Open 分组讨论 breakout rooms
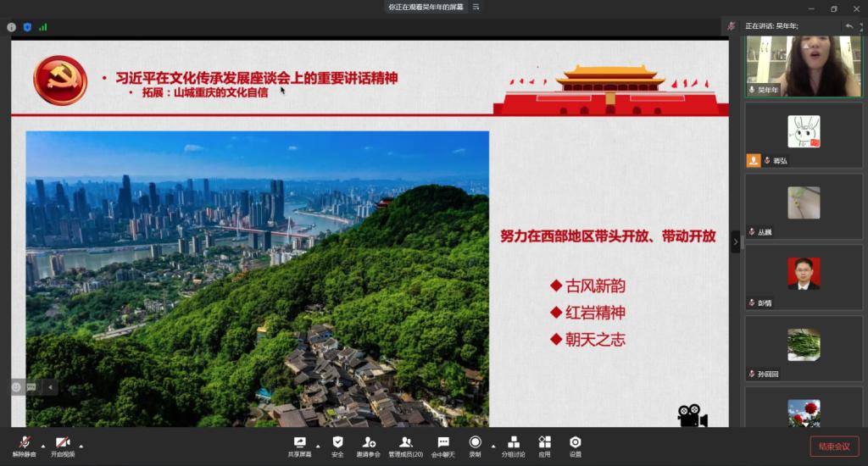 [x=513, y=446]
